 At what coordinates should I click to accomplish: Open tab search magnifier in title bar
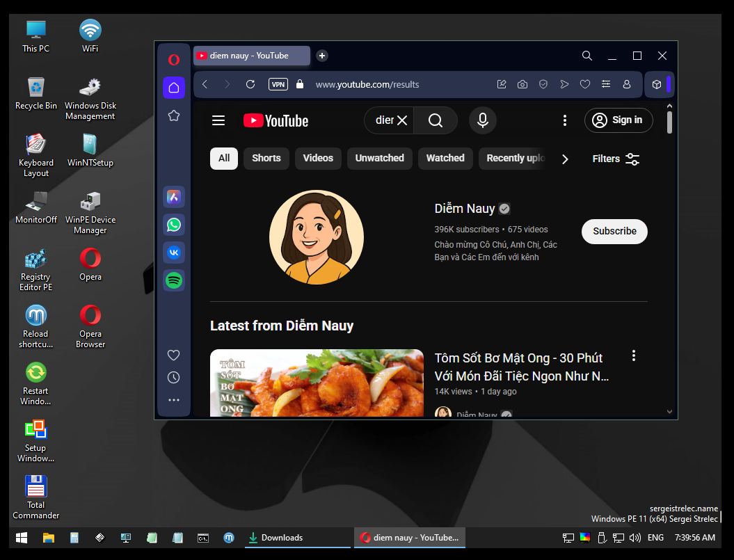tap(587, 56)
